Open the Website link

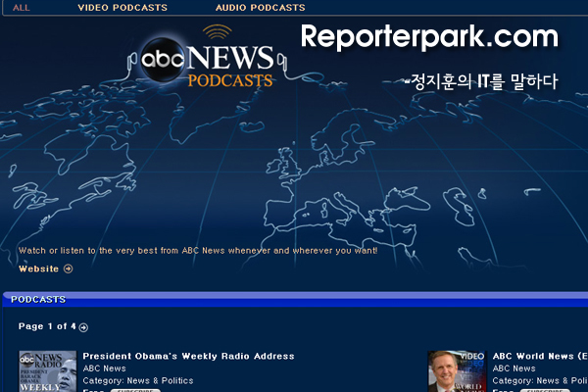pos(38,269)
